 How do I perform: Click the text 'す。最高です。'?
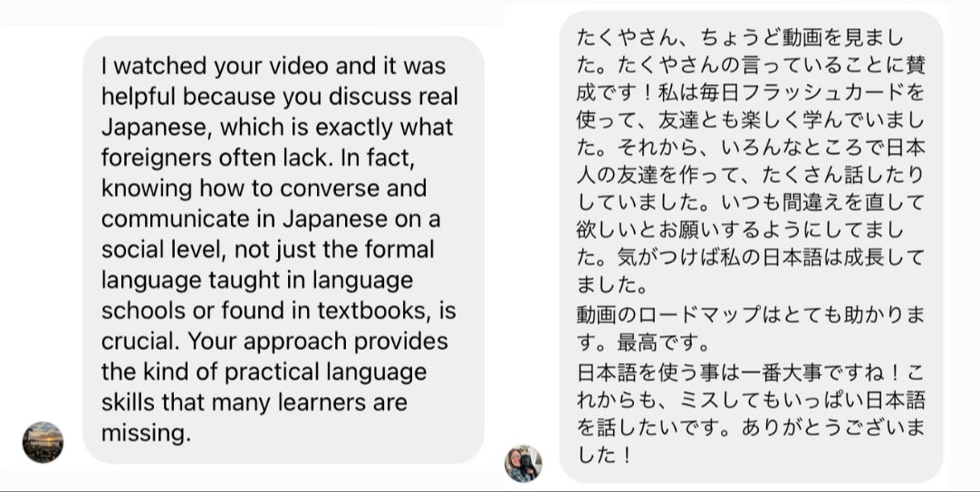coord(643,342)
